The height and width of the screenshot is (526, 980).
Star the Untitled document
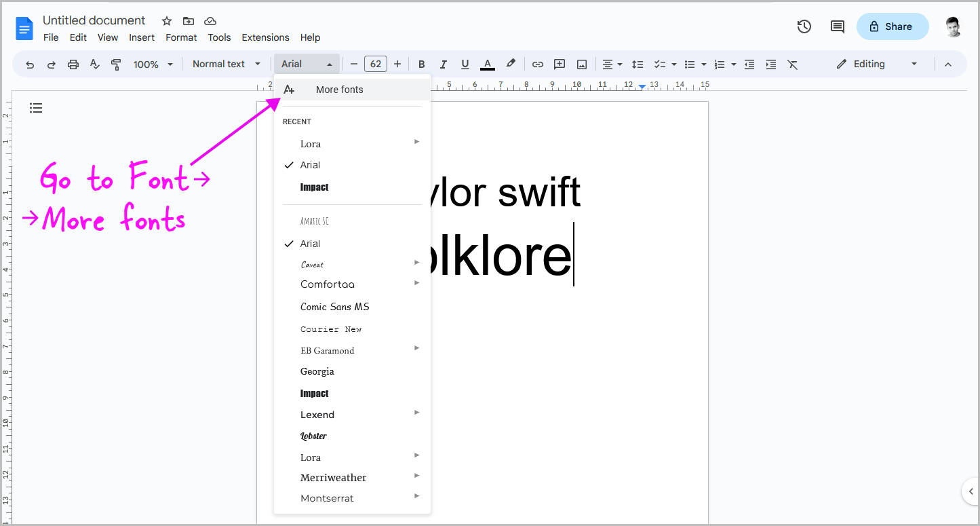click(167, 21)
